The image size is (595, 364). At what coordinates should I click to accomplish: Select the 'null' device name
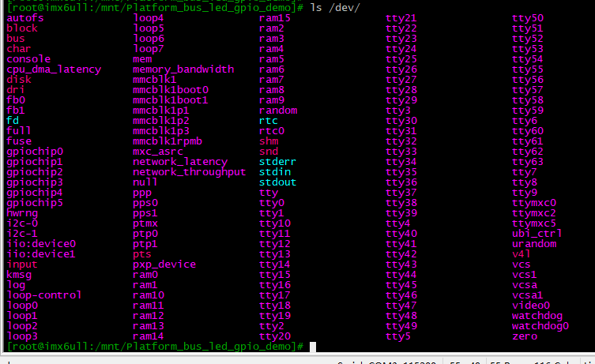145,182
